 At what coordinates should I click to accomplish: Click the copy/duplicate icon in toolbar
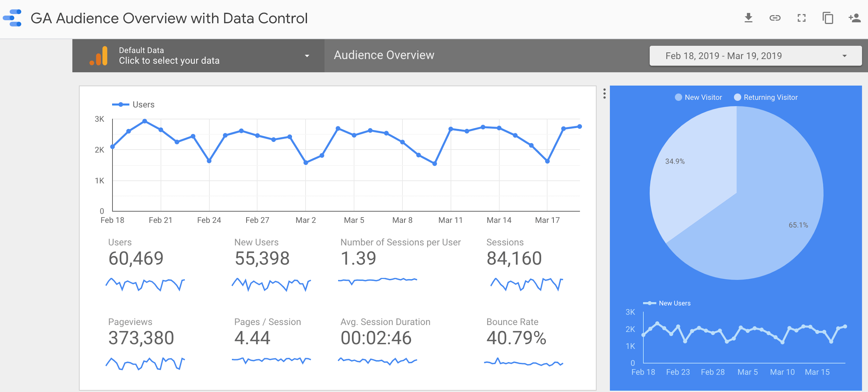[828, 18]
